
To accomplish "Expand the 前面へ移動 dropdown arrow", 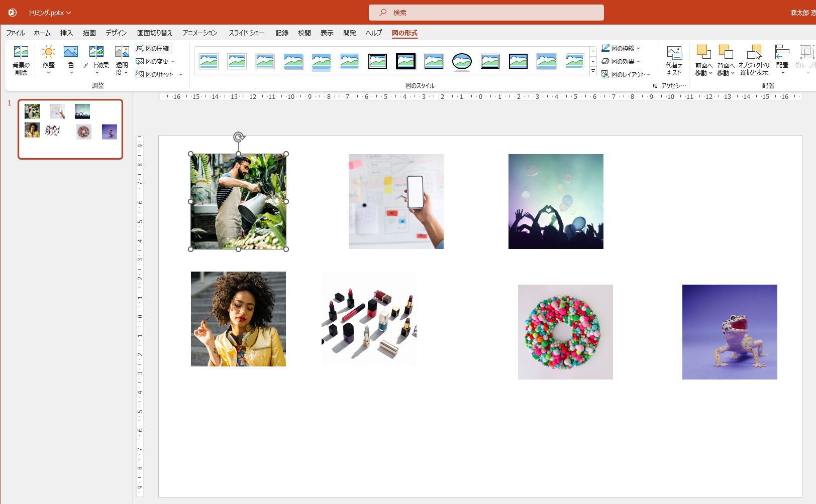I will pos(710,73).
